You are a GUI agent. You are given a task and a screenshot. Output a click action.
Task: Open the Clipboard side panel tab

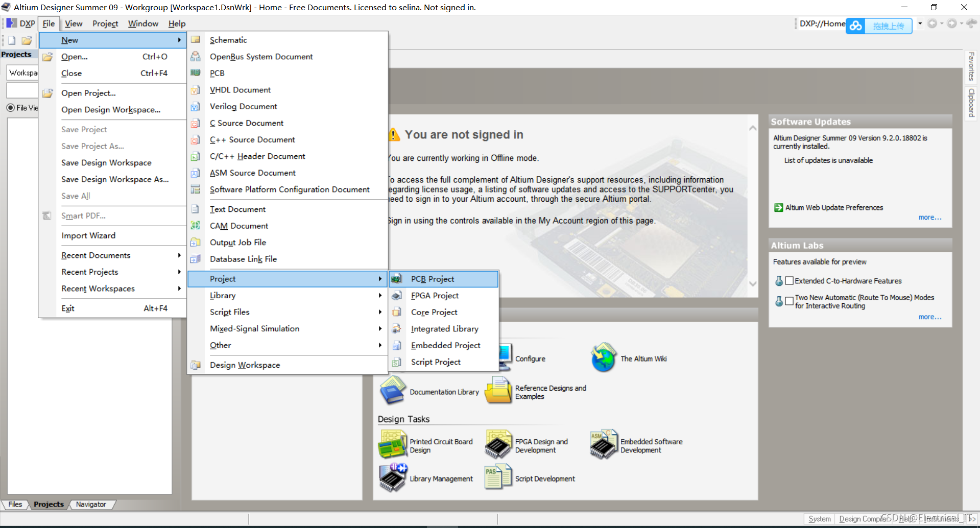(x=971, y=103)
